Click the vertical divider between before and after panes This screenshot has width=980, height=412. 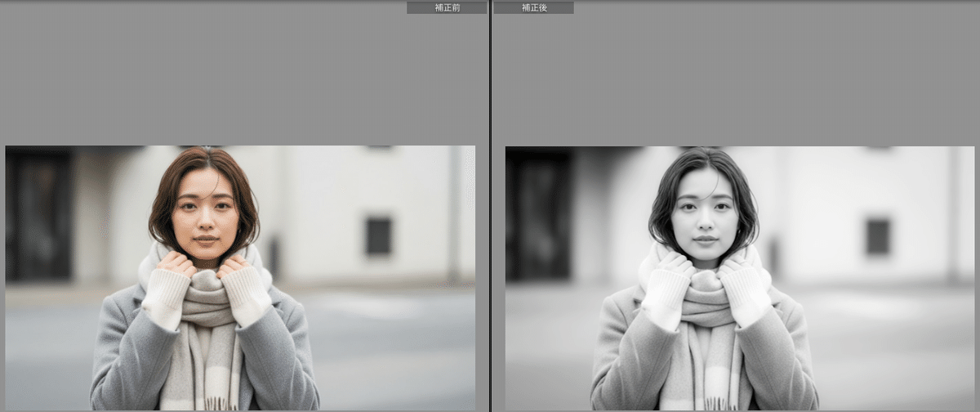coord(490,204)
